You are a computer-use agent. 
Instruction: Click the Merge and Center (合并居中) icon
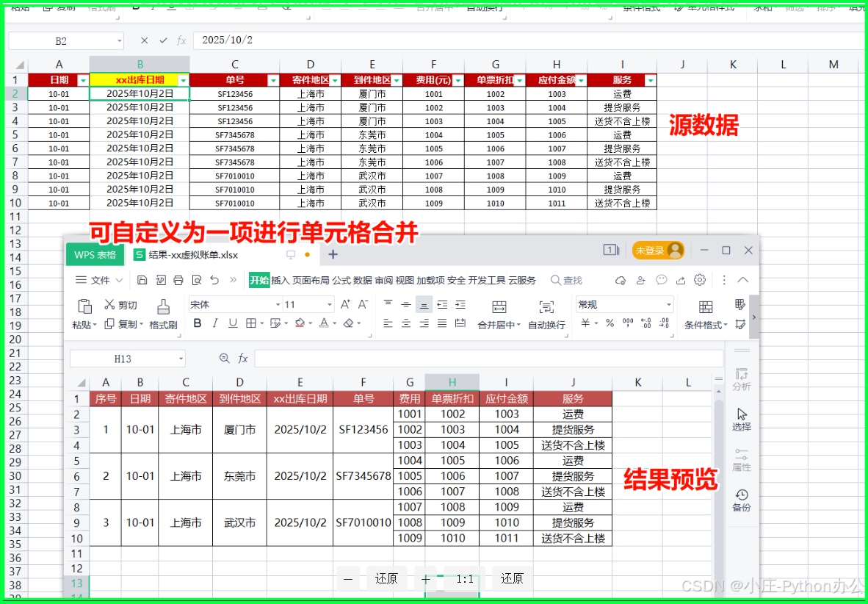coord(499,307)
